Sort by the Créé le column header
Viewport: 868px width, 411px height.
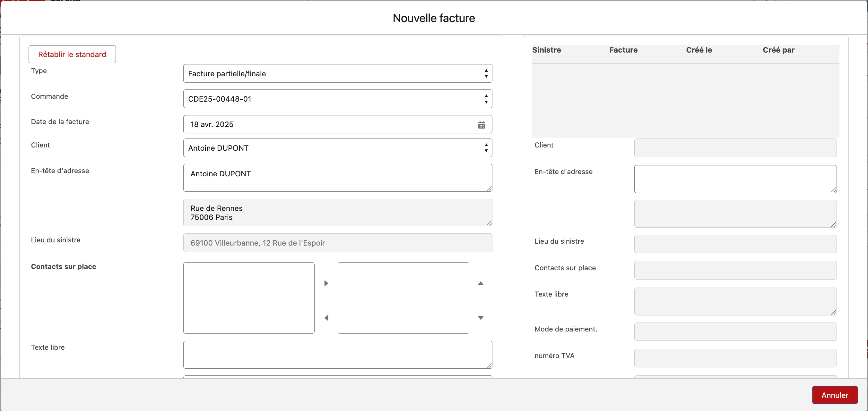click(x=699, y=50)
